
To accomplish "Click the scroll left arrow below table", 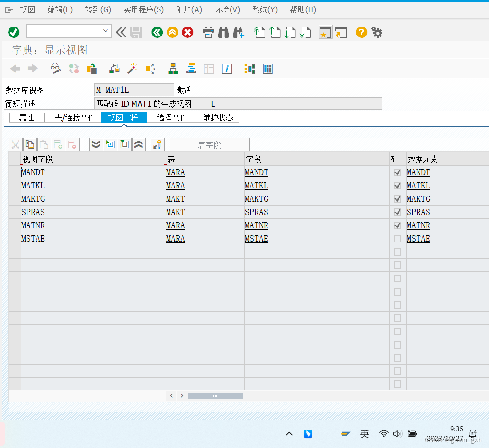I will pos(171,396).
